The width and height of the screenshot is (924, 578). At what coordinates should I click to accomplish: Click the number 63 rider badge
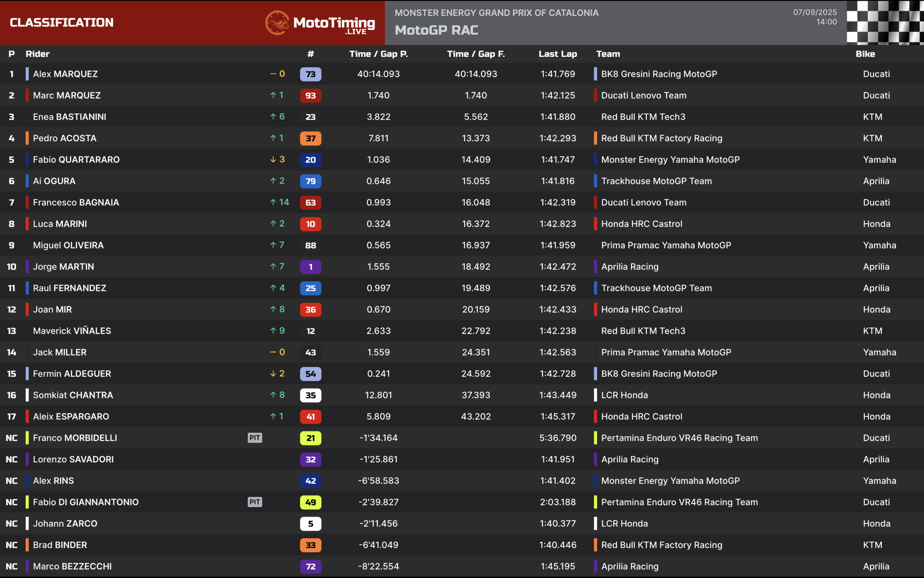coord(310,203)
